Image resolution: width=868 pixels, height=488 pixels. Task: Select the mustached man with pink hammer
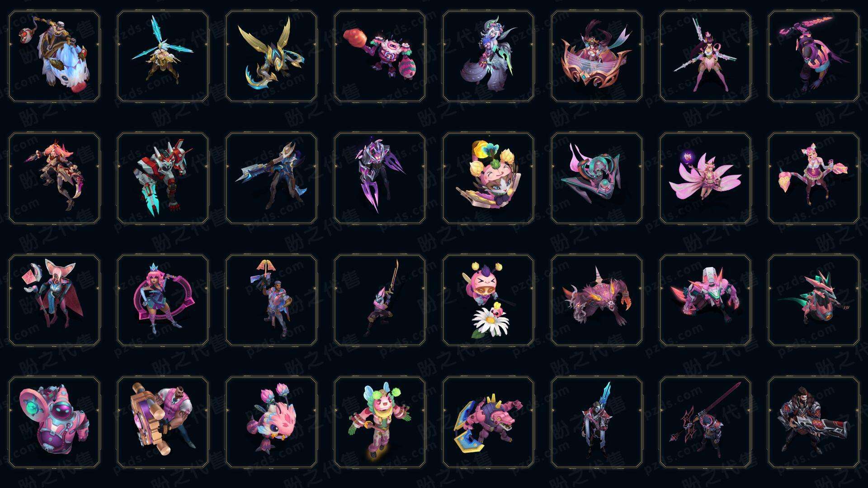pos(163,422)
